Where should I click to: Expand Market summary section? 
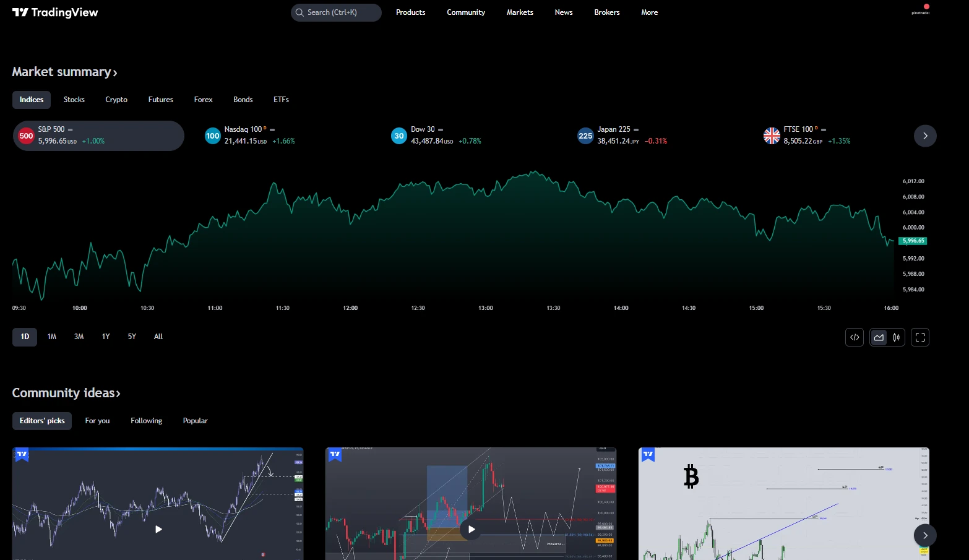click(x=65, y=72)
